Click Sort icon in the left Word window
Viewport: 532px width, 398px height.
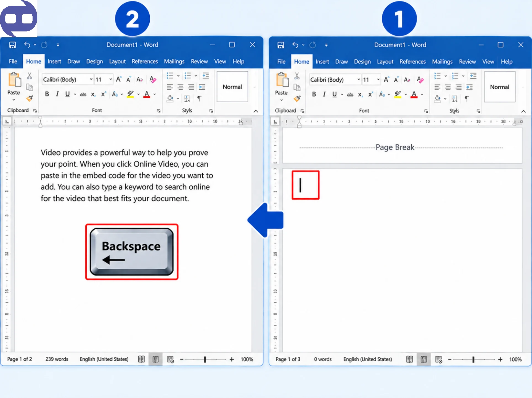(x=187, y=98)
